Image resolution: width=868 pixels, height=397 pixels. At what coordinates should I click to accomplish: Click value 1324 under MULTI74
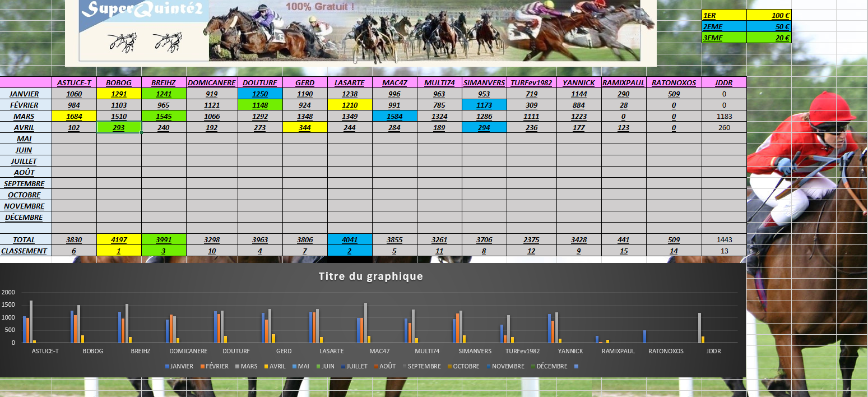(x=439, y=116)
